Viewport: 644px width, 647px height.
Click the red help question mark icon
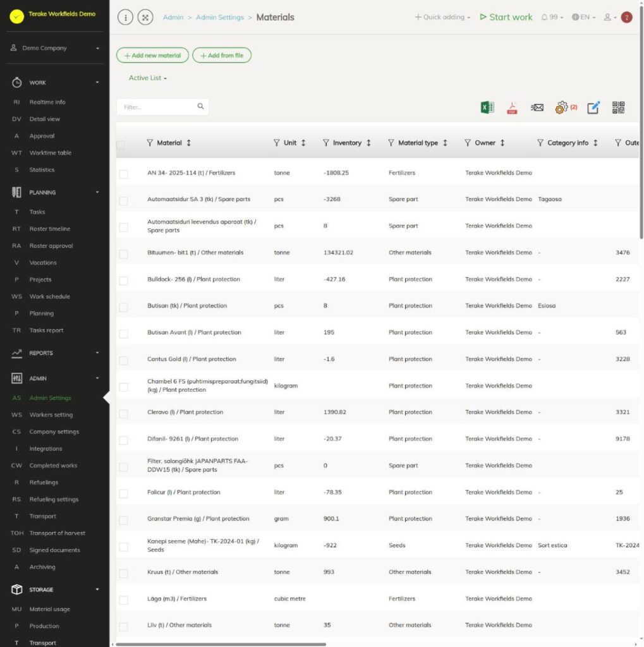coord(626,17)
